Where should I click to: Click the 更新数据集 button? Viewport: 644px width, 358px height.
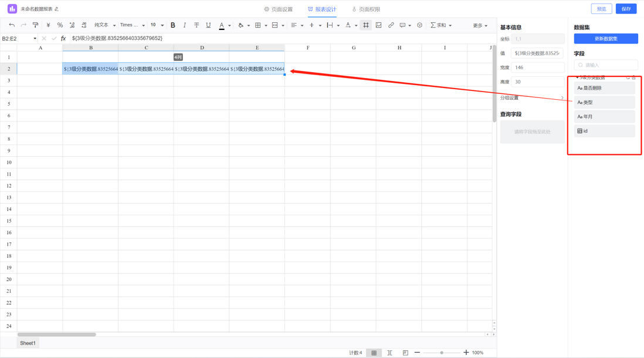(606, 39)
